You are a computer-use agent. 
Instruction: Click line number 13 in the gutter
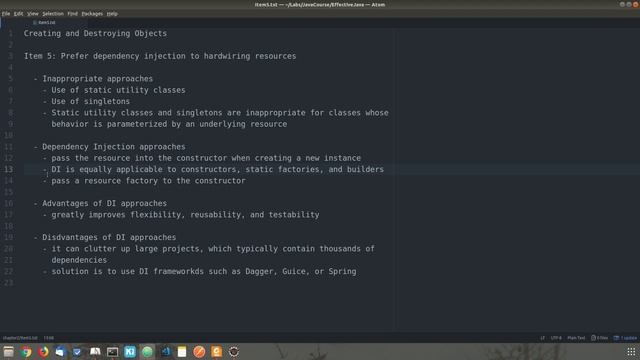click(x=9, y=169)
